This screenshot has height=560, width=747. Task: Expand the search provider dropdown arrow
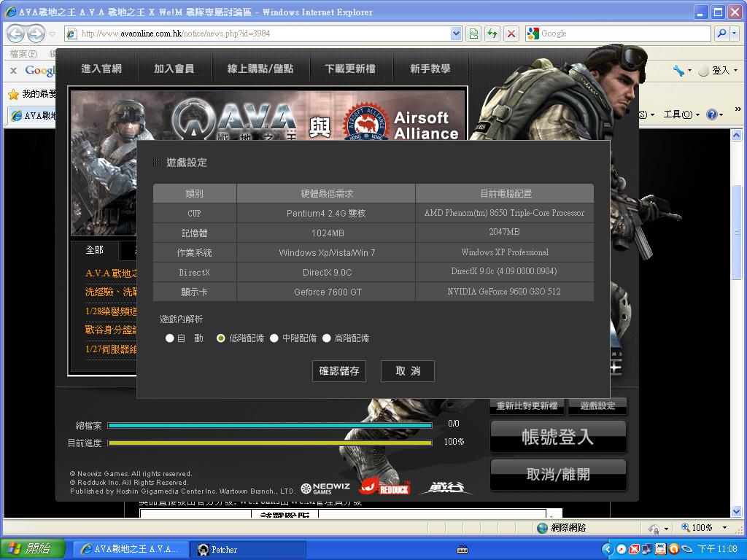coord(734,34)
